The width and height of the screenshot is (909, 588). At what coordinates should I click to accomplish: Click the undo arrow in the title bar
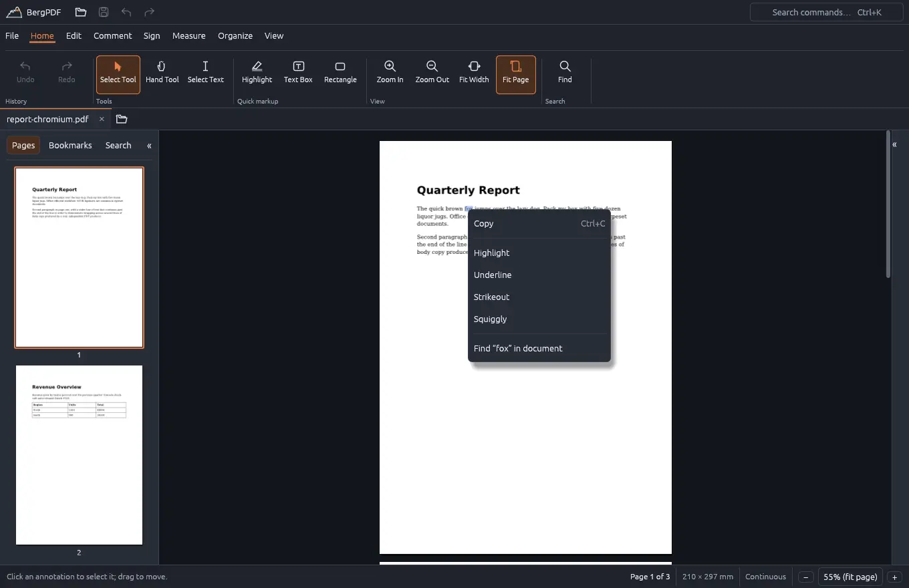[126, 12]
